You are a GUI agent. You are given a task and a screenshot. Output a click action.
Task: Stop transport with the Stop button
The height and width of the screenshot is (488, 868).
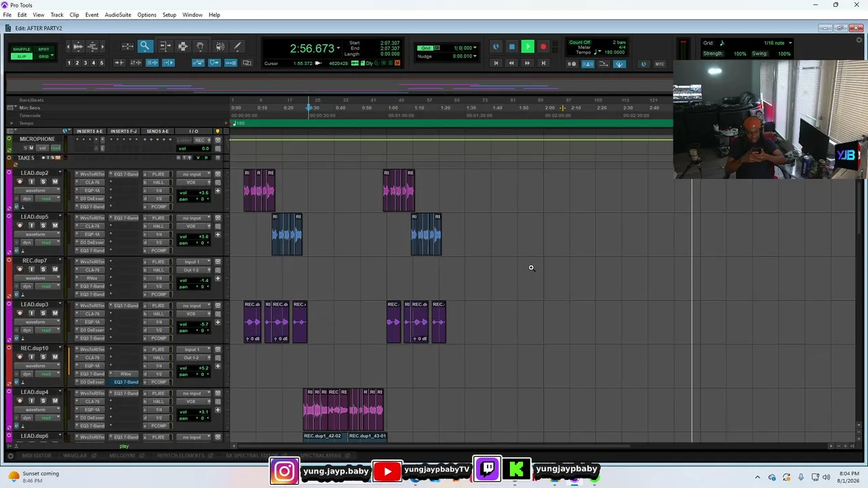click(x=512, y=47)
